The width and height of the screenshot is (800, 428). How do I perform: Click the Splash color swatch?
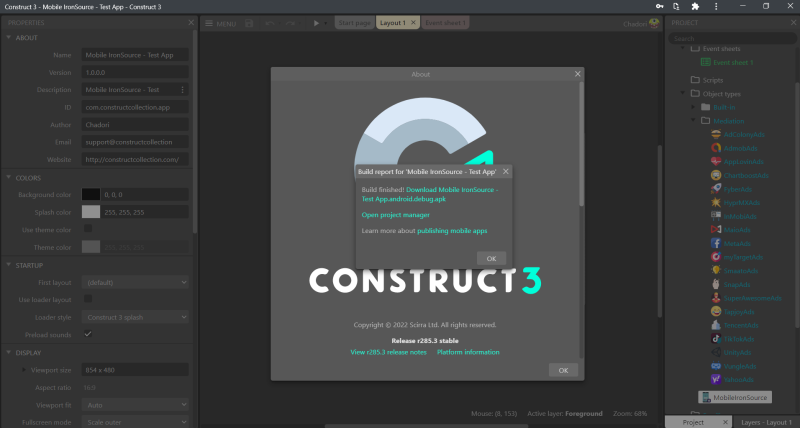pyautogui.click(x=91, y=212)
